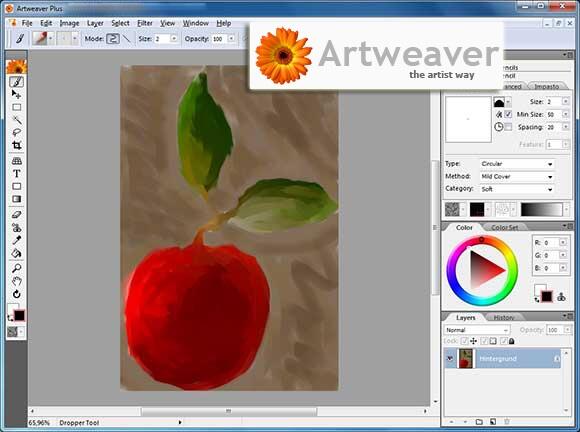Choose the Shape rectangle tool
The image size is (580, 432).
click(16, 186)
